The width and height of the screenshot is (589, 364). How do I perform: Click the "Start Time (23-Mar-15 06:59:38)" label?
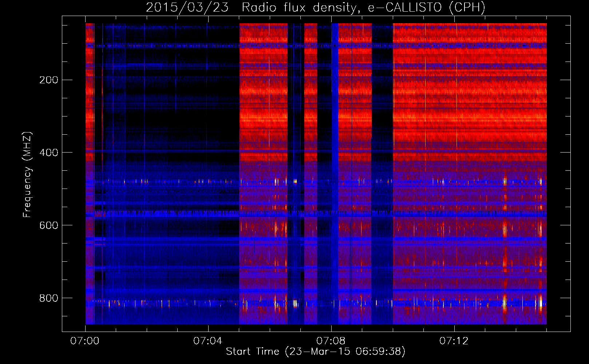point(316,352)
